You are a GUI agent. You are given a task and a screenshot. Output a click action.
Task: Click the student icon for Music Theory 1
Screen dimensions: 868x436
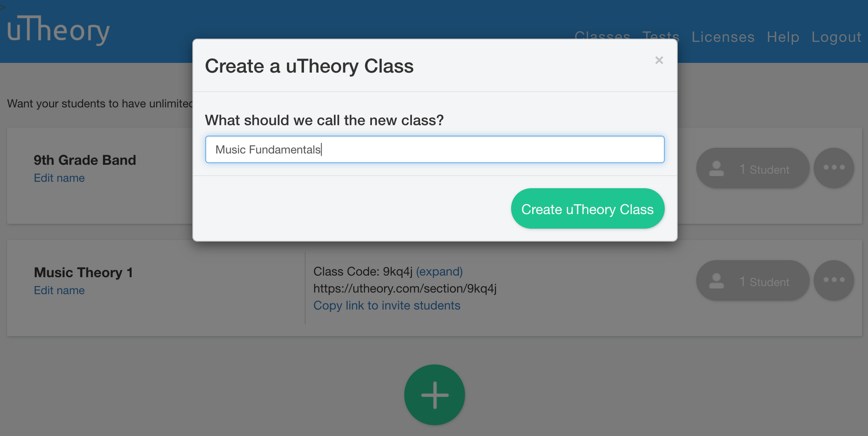pyautogui.click(x=717, y=281)
